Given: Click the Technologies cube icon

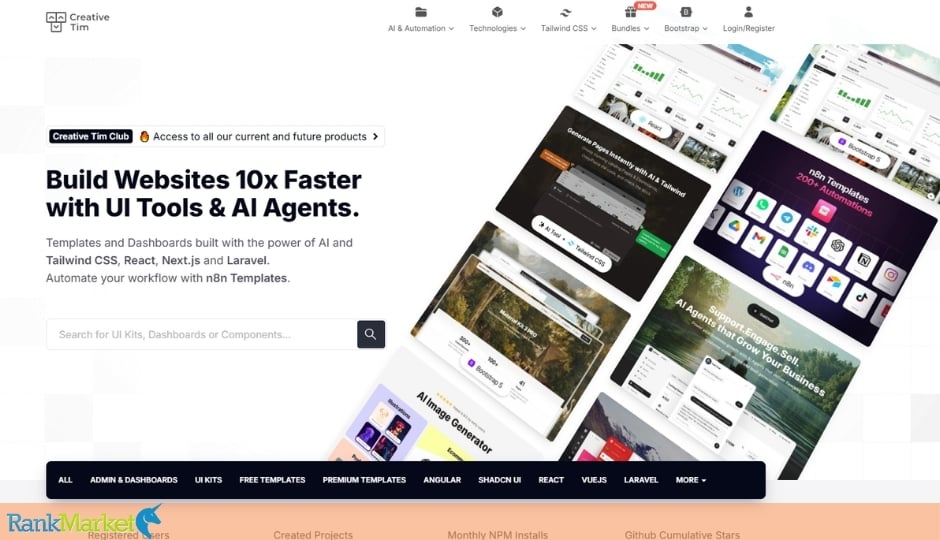Looking at the screenshot, I should pyautogui.click(x=497, y=12).
